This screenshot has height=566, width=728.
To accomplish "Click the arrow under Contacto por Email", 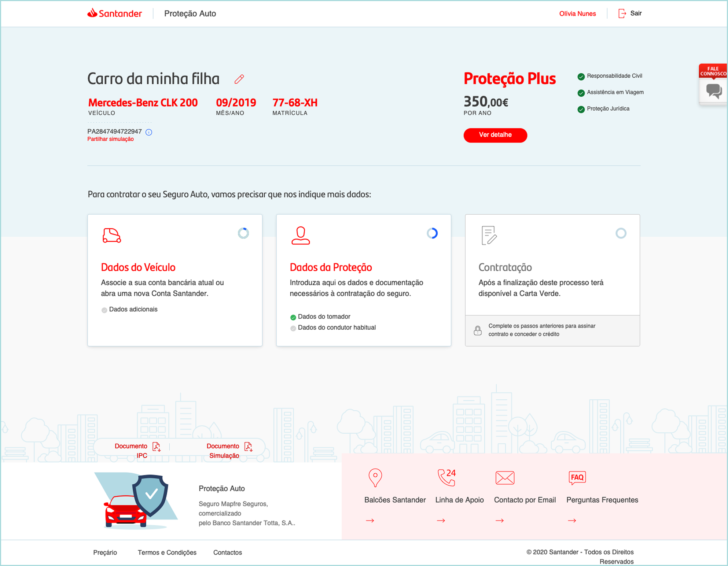I will (500, 521).
